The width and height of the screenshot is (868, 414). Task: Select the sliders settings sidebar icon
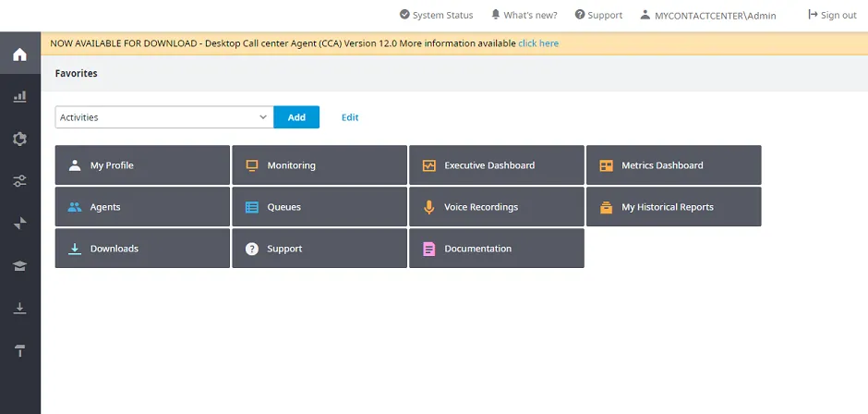click(x=20, y=181)
